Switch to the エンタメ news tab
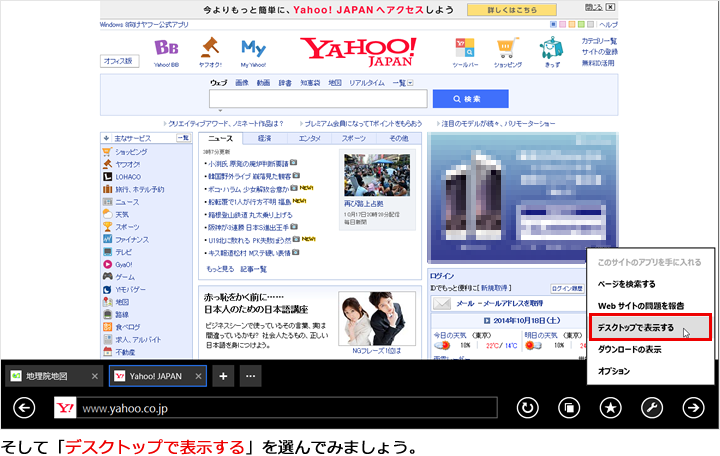The image size is (720, 456). (309, 138)
